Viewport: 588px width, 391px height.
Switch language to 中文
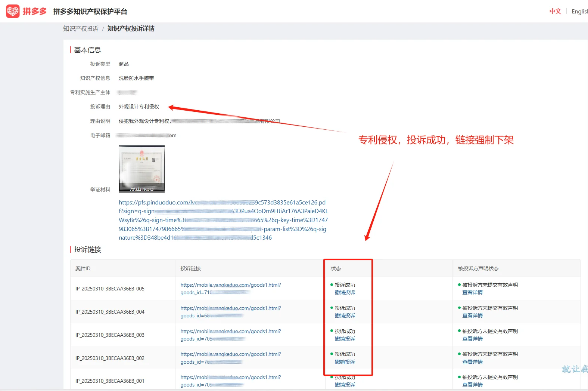pyautogui.click(x=555, y=11)
